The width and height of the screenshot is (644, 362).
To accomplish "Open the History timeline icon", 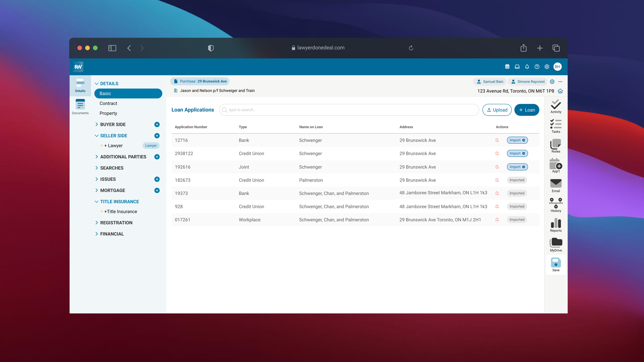I will point(556,205).
